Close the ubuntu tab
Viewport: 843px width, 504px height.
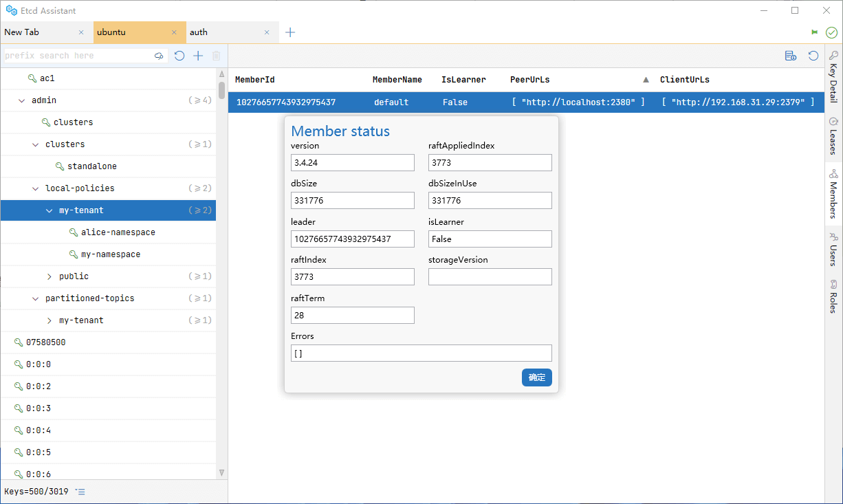point(174,32)
